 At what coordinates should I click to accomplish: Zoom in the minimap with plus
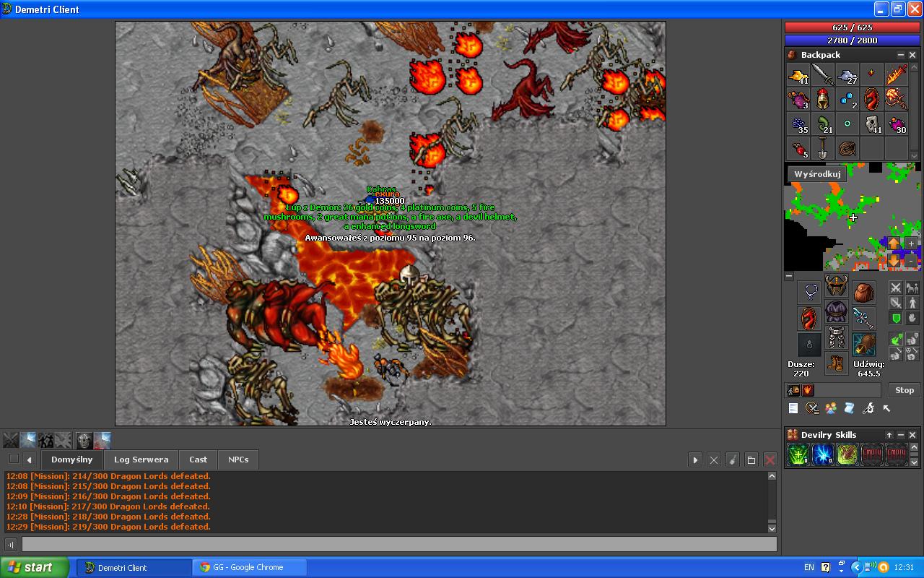[x=911, y=243]
